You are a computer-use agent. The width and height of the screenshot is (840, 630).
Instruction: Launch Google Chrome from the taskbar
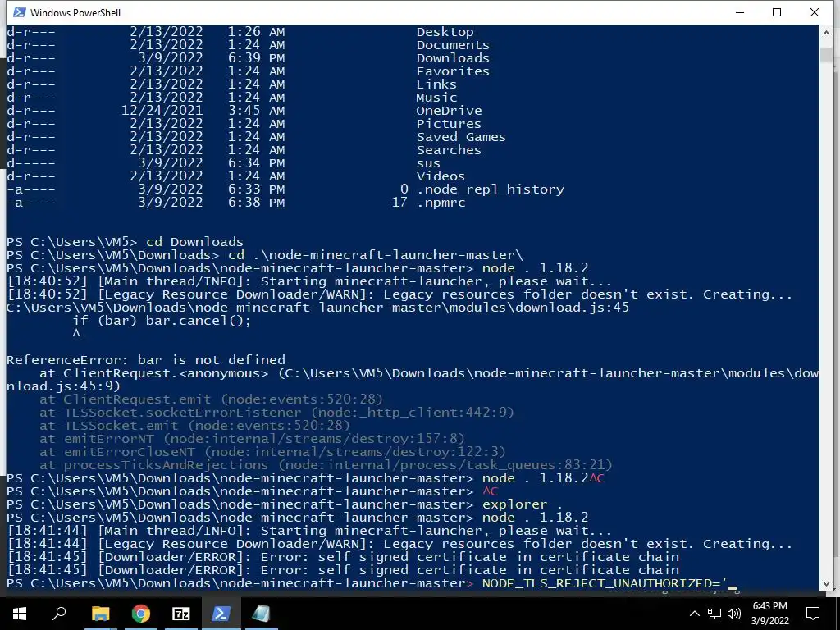(x=140, y=614)
